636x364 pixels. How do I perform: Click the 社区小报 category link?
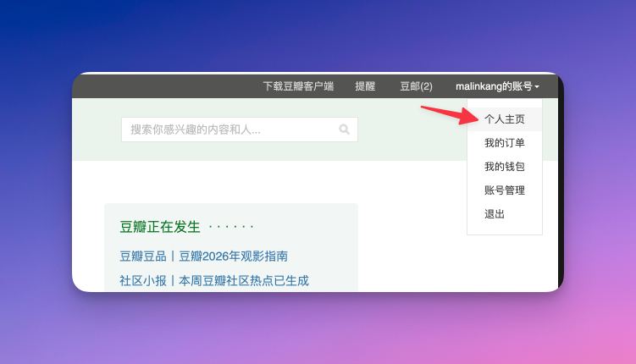(x=143, y=280)
